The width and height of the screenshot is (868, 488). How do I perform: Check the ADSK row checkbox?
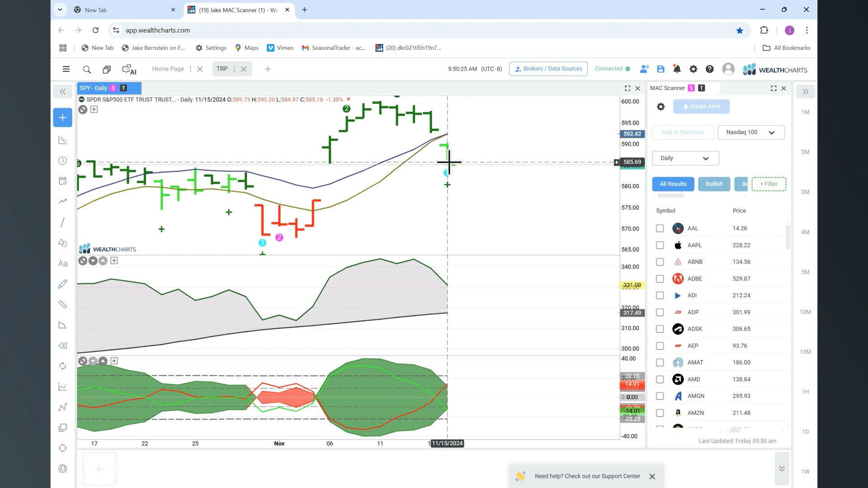coord(660,329)
